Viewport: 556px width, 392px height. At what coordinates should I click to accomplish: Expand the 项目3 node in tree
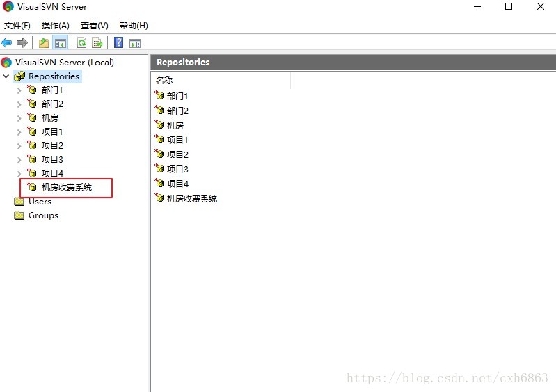[19, 160]
